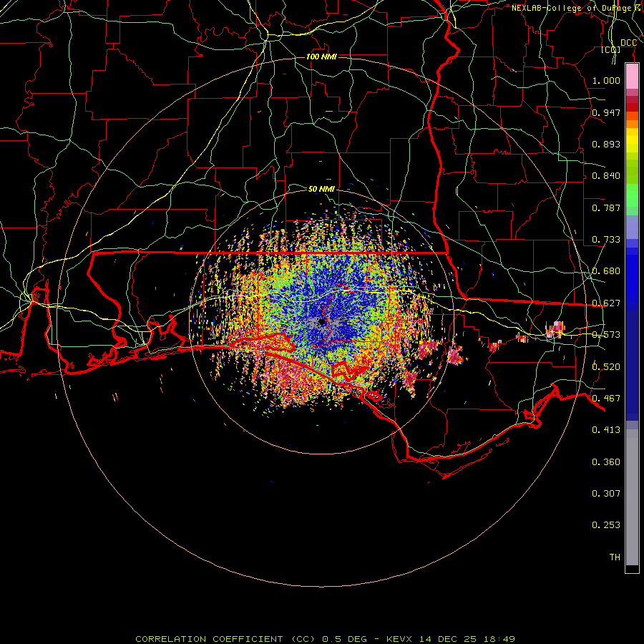Select the 0.627 scale value
Screen dimensions: 644x644
(606, 303)
